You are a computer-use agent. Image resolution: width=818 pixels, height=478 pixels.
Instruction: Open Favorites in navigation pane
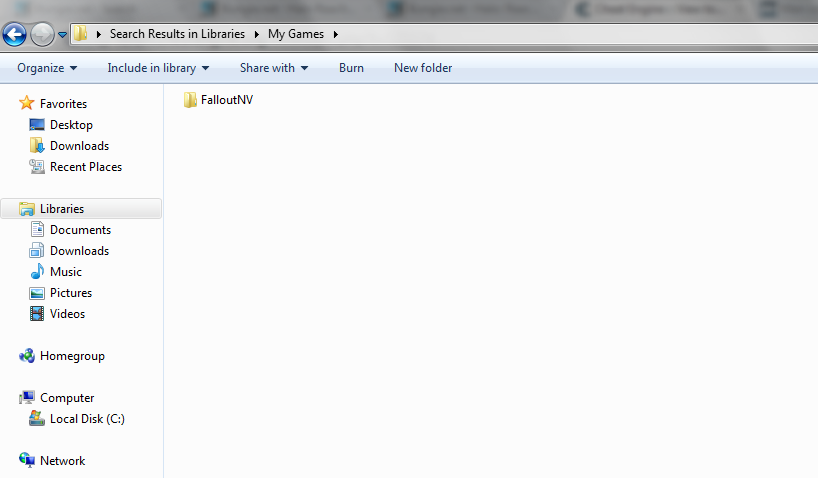(x=63, y=104)
